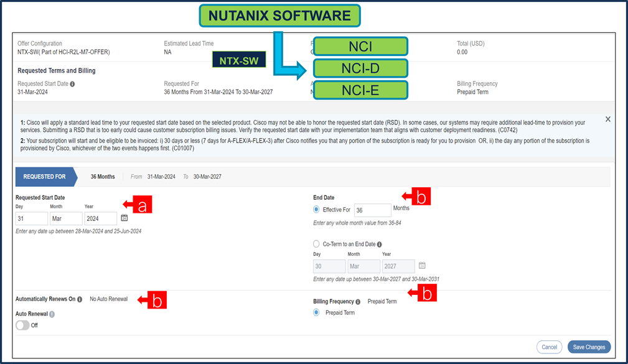The image size is (628, 364).
Task: Click the 'No Auto Renewal' value text
Action: click(x=108, y=299)
